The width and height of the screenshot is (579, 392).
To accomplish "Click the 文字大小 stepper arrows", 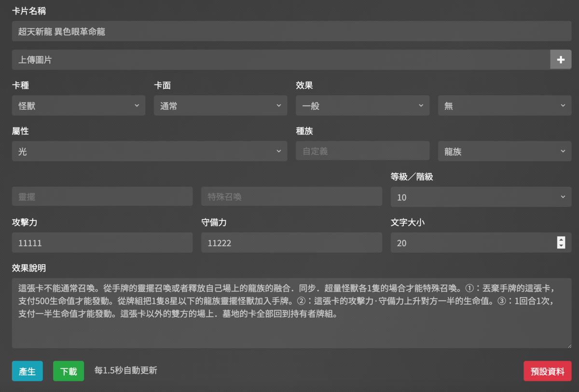I will click(561, 243).
